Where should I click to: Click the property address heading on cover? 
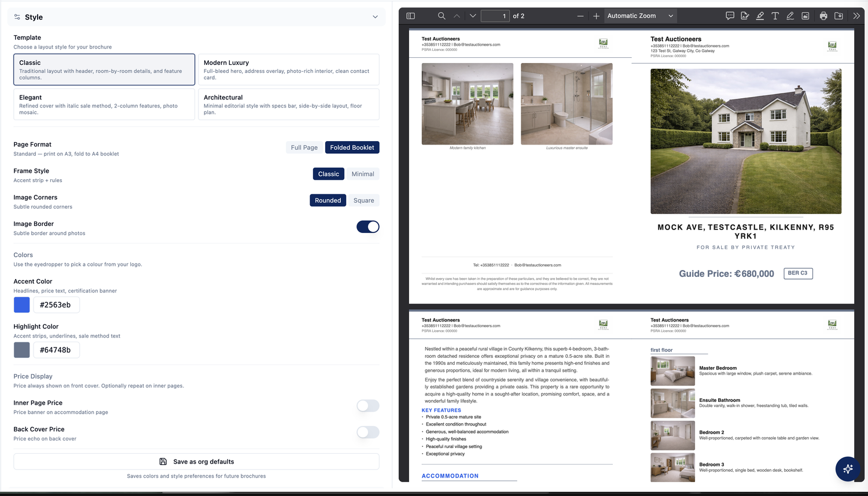(746, 232)
